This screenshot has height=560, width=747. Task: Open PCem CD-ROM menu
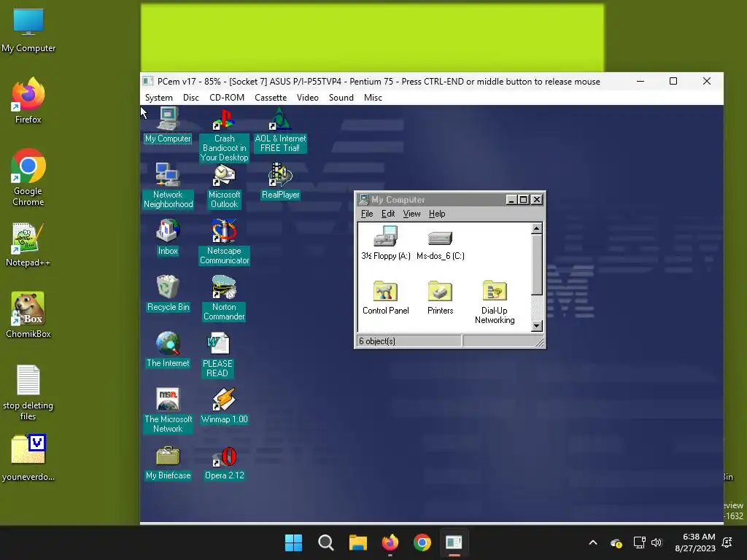[227, 98]
